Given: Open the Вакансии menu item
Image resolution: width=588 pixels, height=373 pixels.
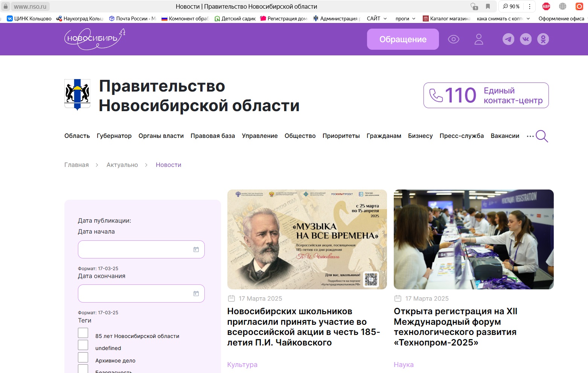Looking at the screenshot, I should click(505, 136).
